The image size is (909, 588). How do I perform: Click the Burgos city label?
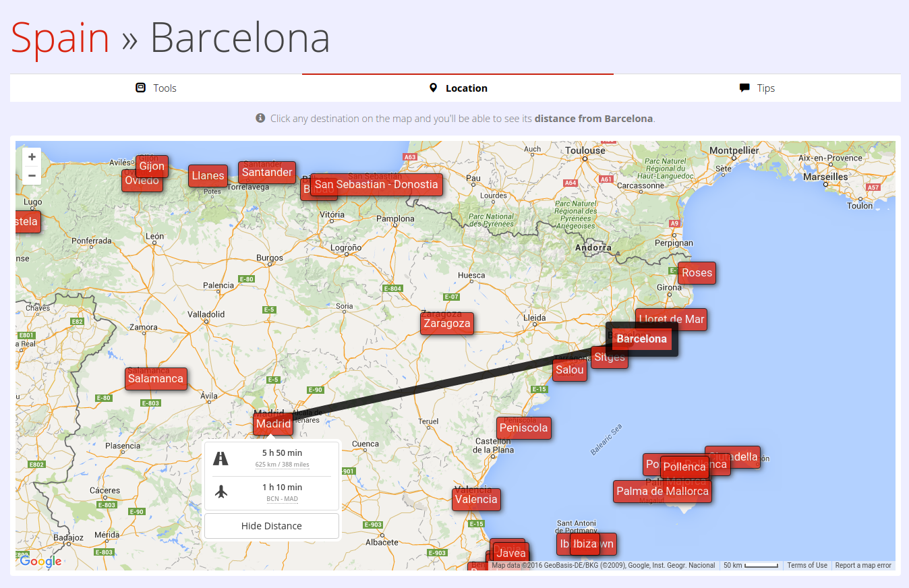pyautogui.click(x=270, y=258)
